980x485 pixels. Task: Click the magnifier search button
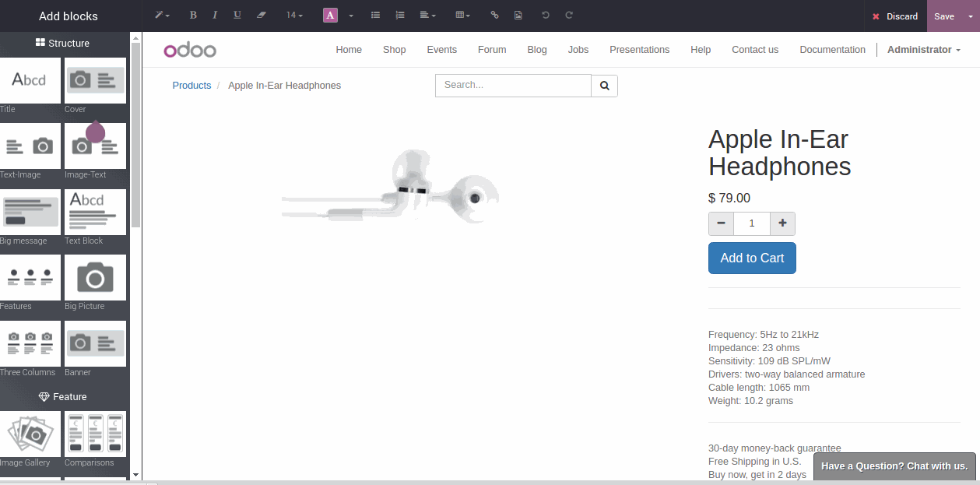(605, 86)
